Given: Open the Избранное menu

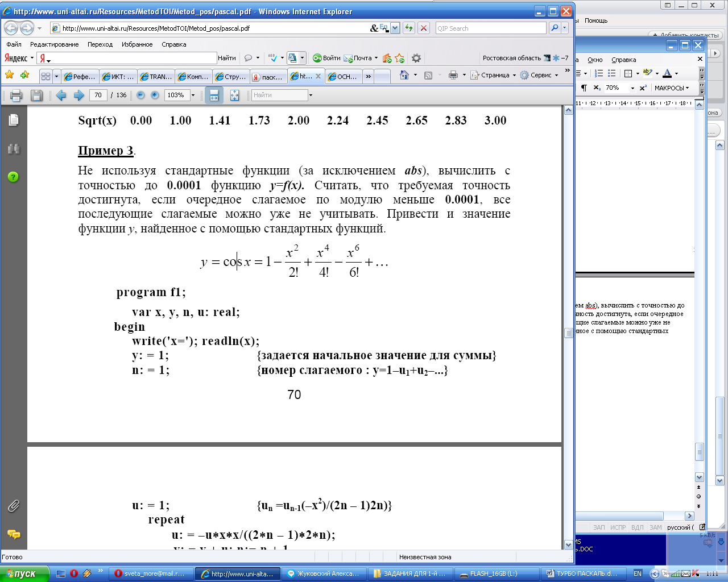Looking at the screenshot, I should 137,44.
